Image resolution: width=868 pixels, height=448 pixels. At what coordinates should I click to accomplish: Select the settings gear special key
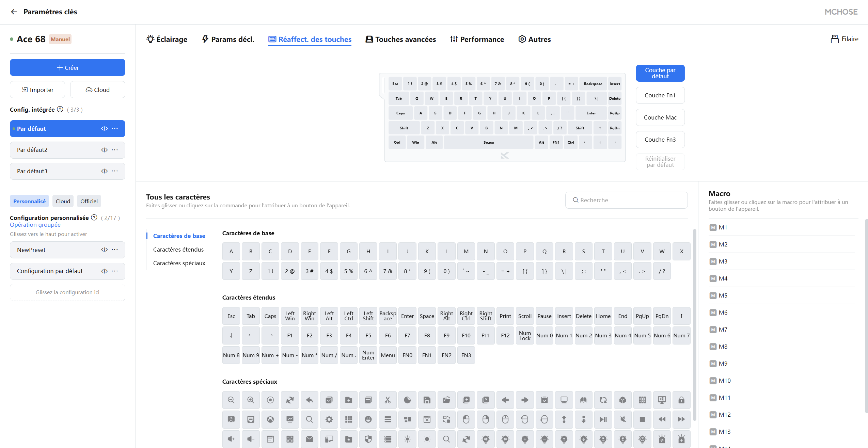point(329,419)
